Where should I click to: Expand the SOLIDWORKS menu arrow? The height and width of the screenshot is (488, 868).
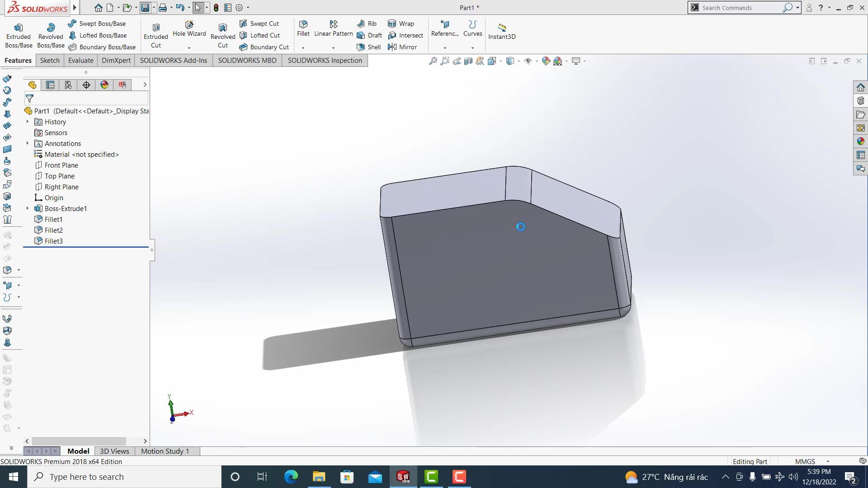(x=75, y=7)
